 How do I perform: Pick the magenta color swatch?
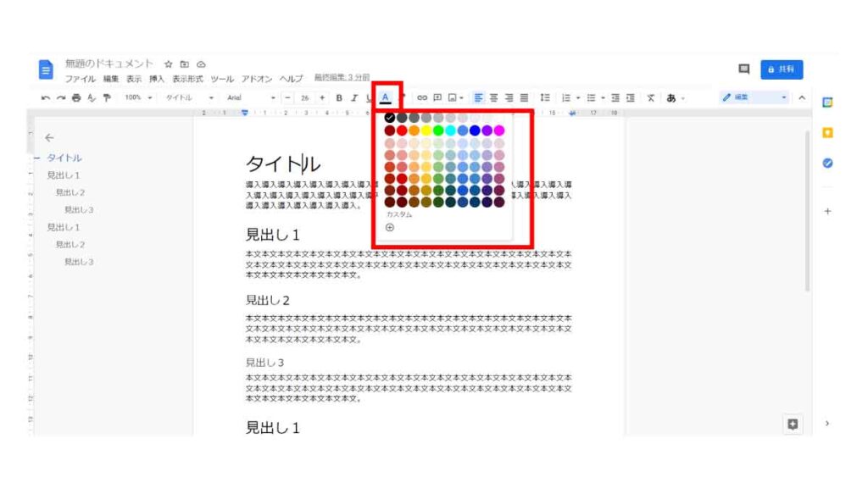[499, 130]
